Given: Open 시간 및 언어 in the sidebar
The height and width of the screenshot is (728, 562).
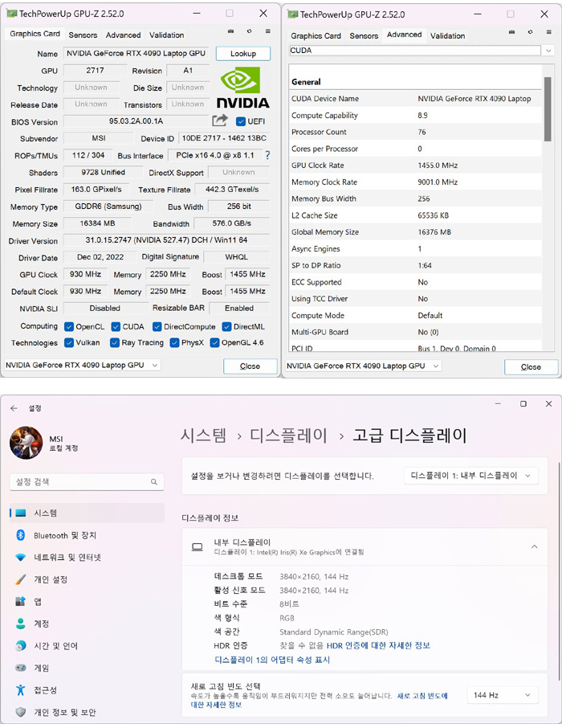Looking at the screenshot, I should tap(87, 646).
